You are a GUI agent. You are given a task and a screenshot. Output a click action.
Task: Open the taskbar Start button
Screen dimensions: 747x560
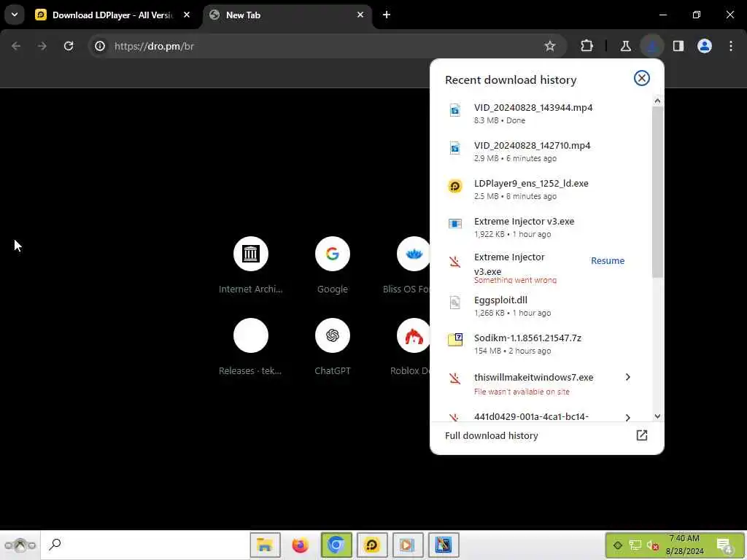[x=20, y=545]
